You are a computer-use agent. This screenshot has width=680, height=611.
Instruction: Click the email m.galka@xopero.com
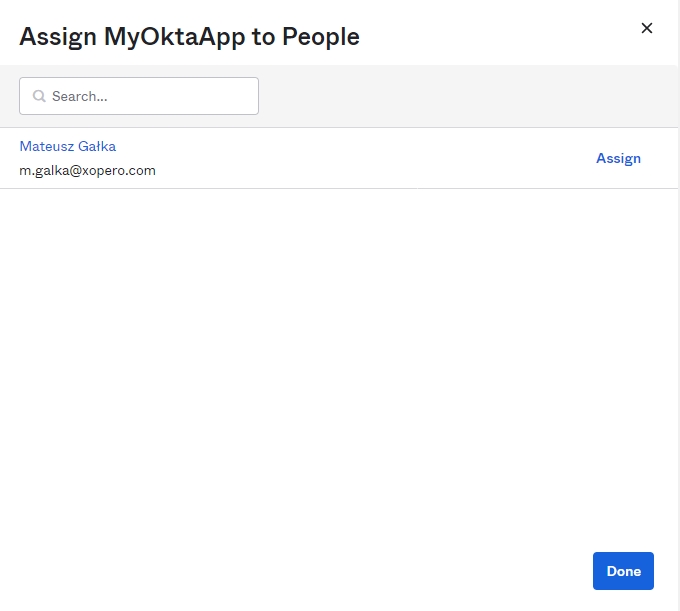(x=88, y=170)
